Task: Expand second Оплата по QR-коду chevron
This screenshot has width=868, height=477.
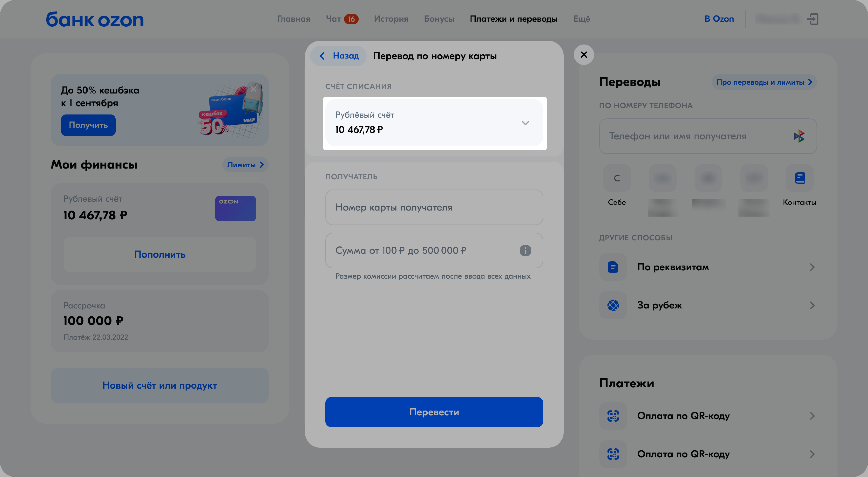Action: coord(812,454)
